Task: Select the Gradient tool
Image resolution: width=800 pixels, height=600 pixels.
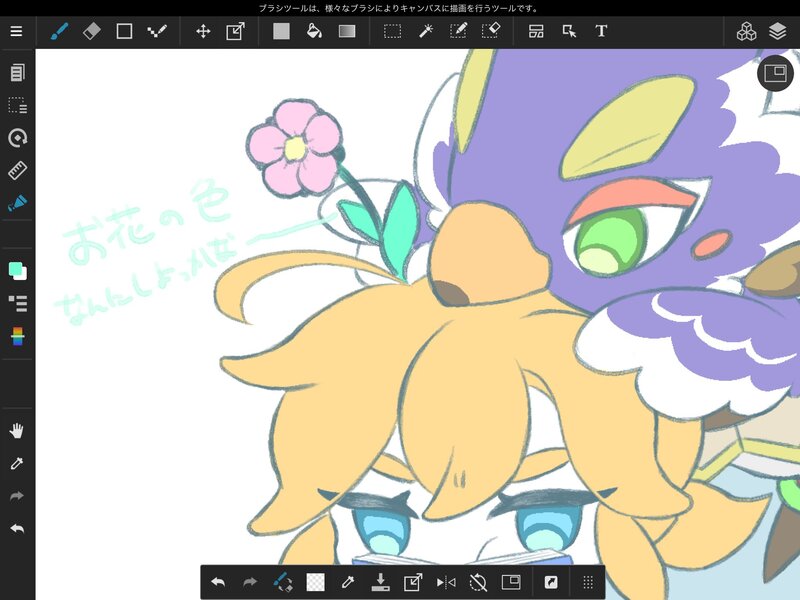Action: [347, 32]
